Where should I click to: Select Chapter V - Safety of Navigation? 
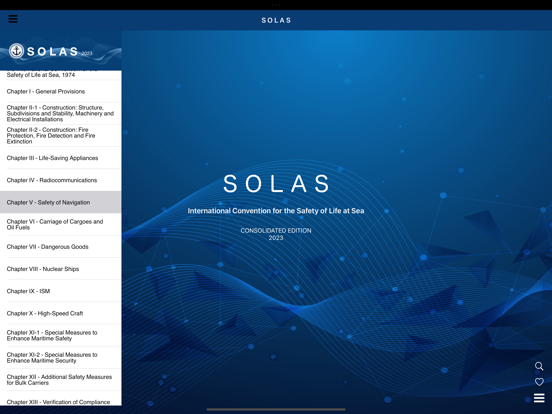(x=61, y=202)
